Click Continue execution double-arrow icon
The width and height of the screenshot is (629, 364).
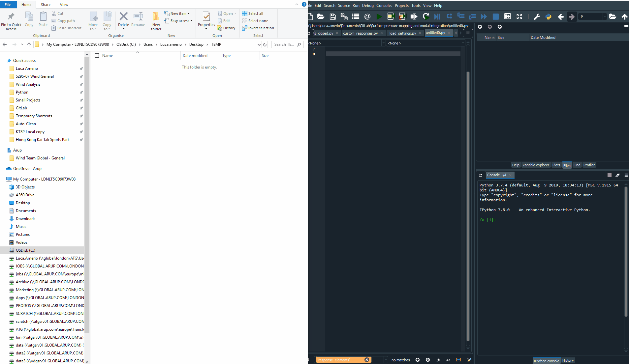pyautogui.click(x=484, y=16)
